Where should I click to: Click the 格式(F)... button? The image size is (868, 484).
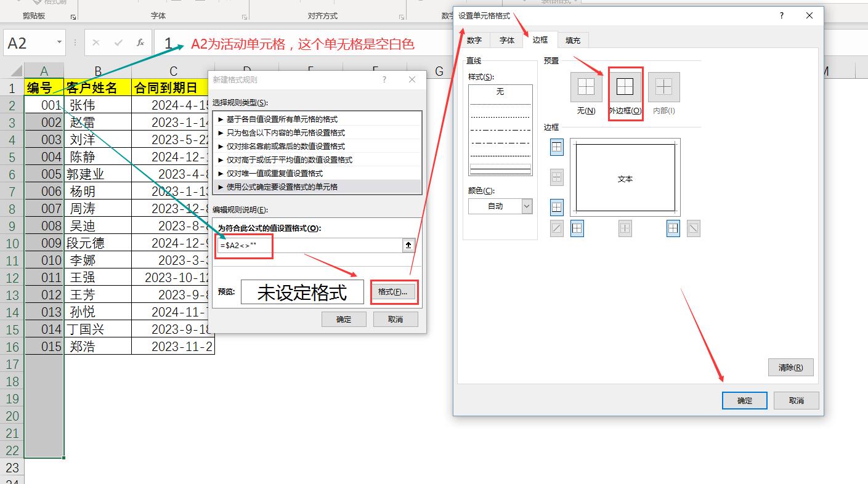pos(393,292)
